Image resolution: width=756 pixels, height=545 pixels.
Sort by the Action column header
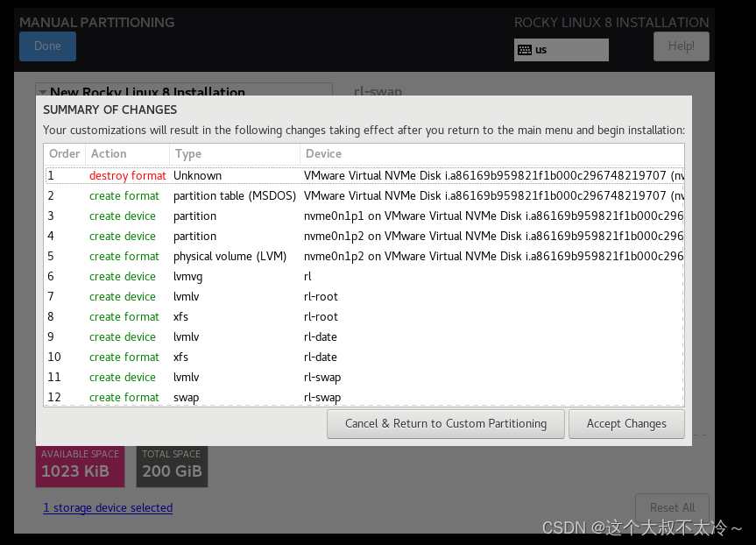click(127, 154)
